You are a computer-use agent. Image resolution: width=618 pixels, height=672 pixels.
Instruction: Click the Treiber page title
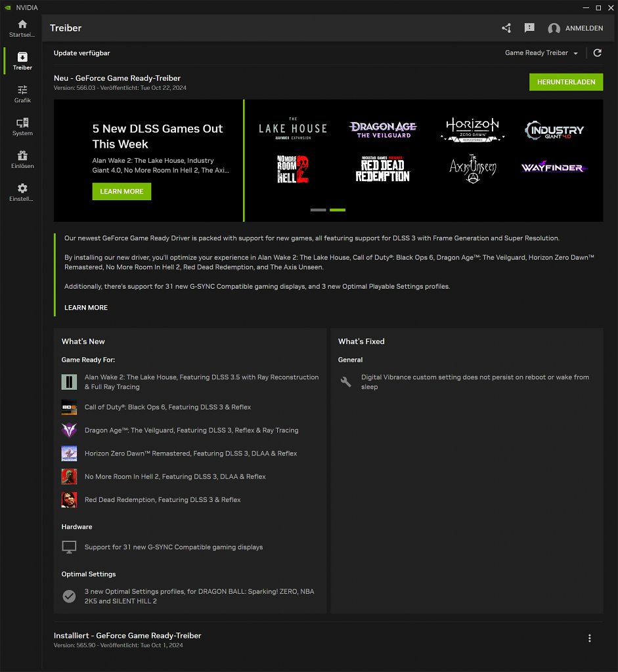[x=66, y=28]
